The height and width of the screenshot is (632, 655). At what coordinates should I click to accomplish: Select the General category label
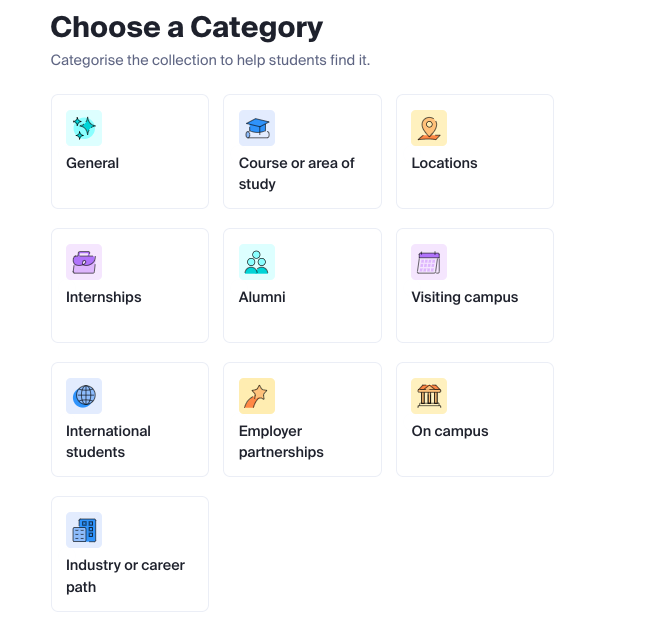[93, 163]
